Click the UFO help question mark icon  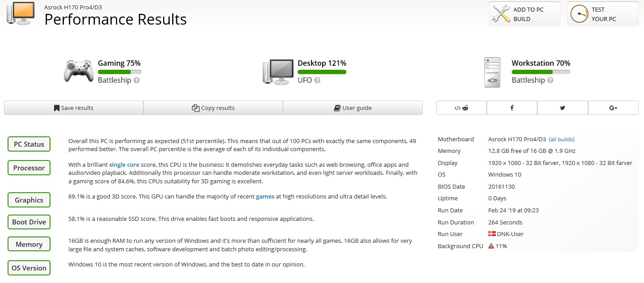click(317, 80)
